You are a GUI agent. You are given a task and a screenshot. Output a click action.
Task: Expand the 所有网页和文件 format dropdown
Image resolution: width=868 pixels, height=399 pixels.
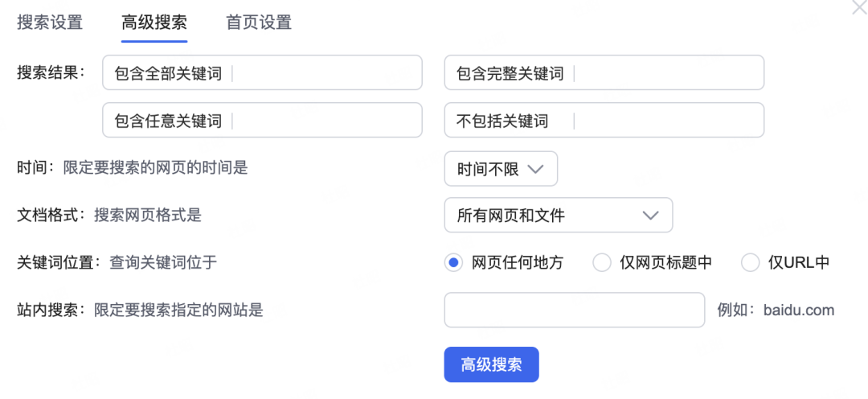coord(559,215)
